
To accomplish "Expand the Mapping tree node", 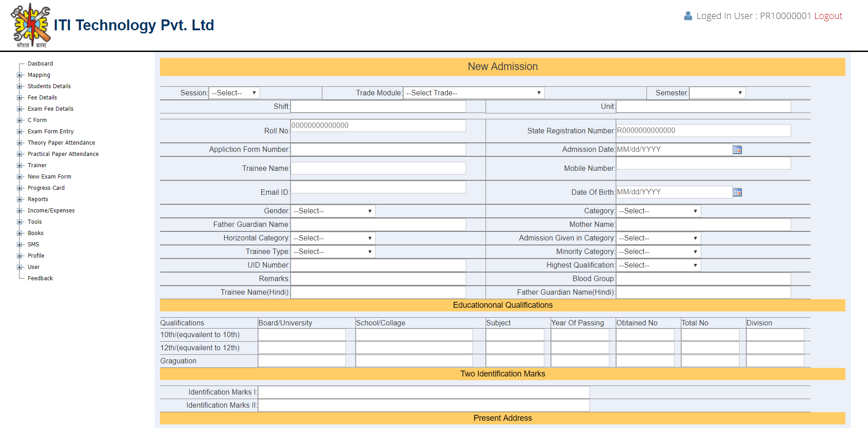I will click(19, 75).
